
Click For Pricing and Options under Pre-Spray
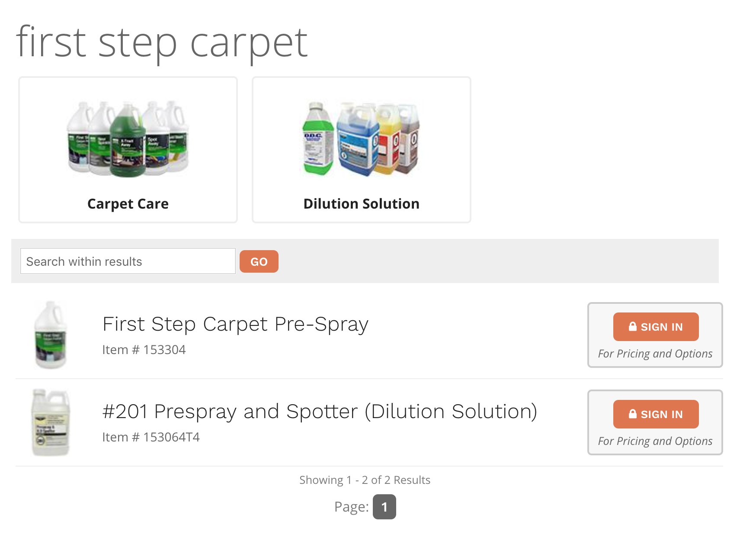655,354
